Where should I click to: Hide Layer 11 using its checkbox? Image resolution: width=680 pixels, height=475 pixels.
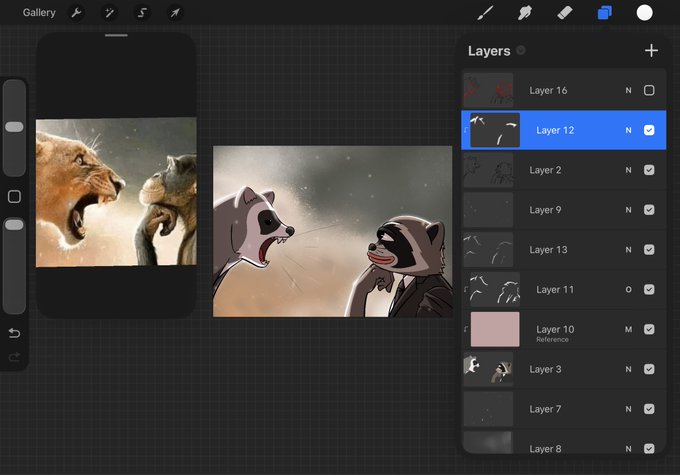[649, 289]
